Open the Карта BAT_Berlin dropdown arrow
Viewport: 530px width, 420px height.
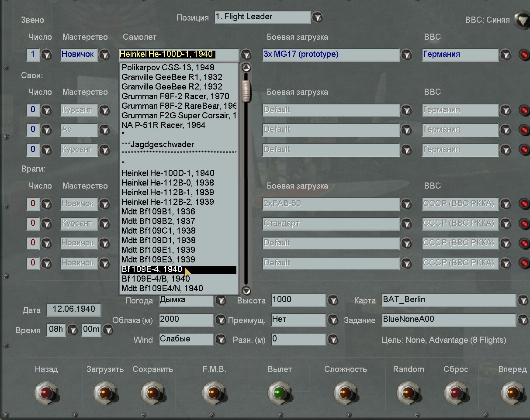pos(523,300)
